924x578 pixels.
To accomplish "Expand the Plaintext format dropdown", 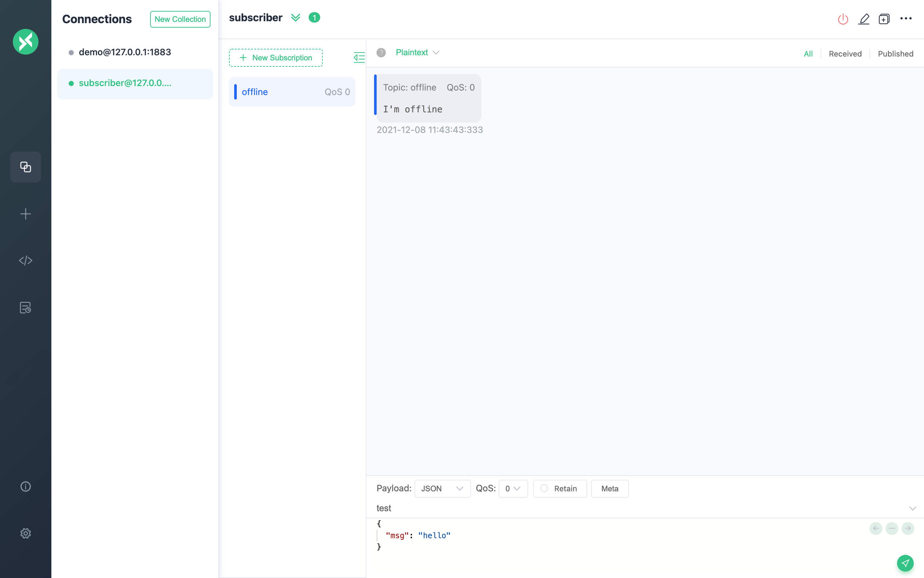I will (417, 52).
